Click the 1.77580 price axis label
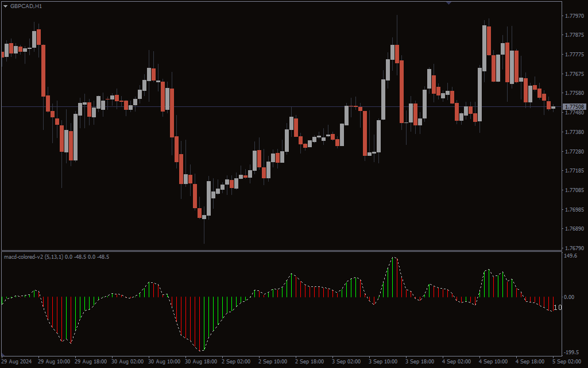588x368 pixels. [574, 93]
